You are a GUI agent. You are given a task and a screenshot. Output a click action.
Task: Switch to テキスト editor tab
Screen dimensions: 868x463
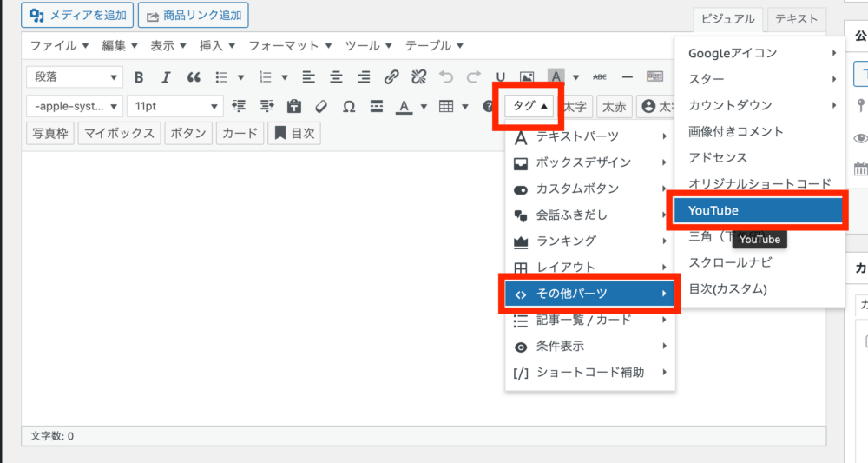(x=796, y=19)
